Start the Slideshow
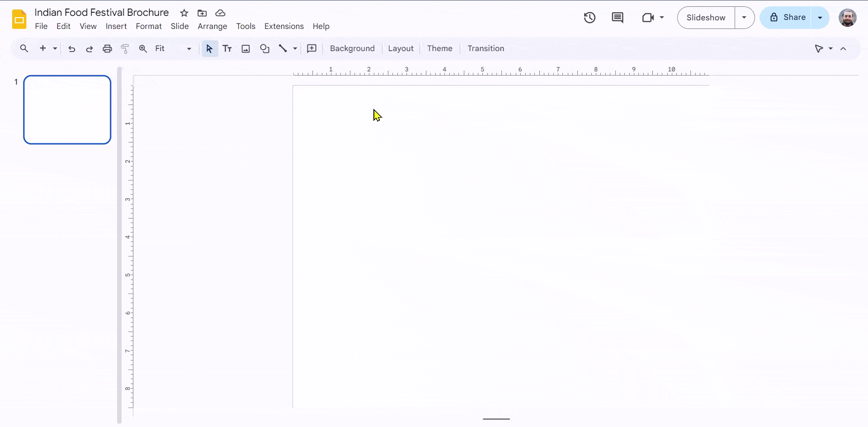 pos(706,18)
